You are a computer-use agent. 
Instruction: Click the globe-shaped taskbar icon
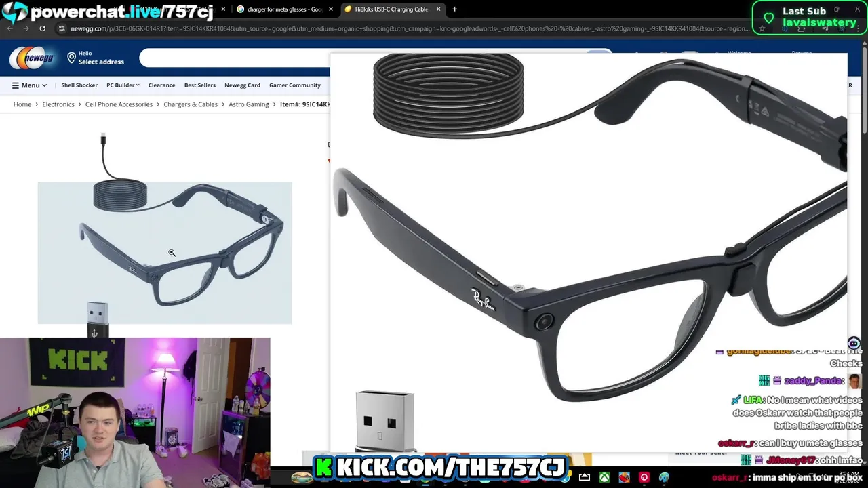point(665,477)
